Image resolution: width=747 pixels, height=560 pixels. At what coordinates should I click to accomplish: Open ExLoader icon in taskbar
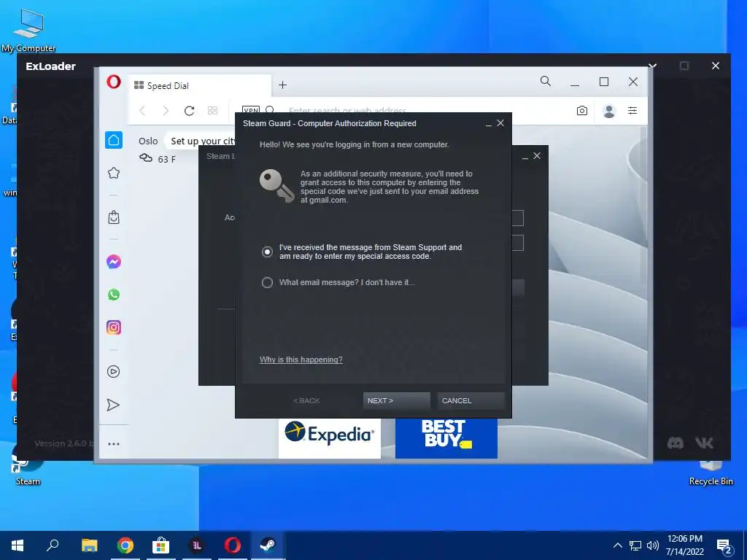pyautogui.click(x=197, y=545)
